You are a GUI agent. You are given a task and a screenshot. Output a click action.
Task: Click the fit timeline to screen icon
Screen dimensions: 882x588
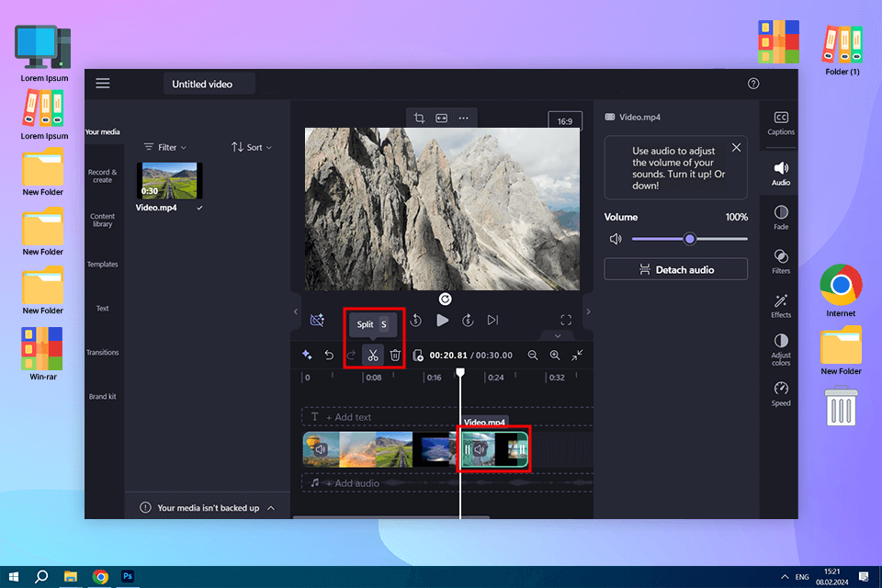pyautogui.click(x=577, y=355)
